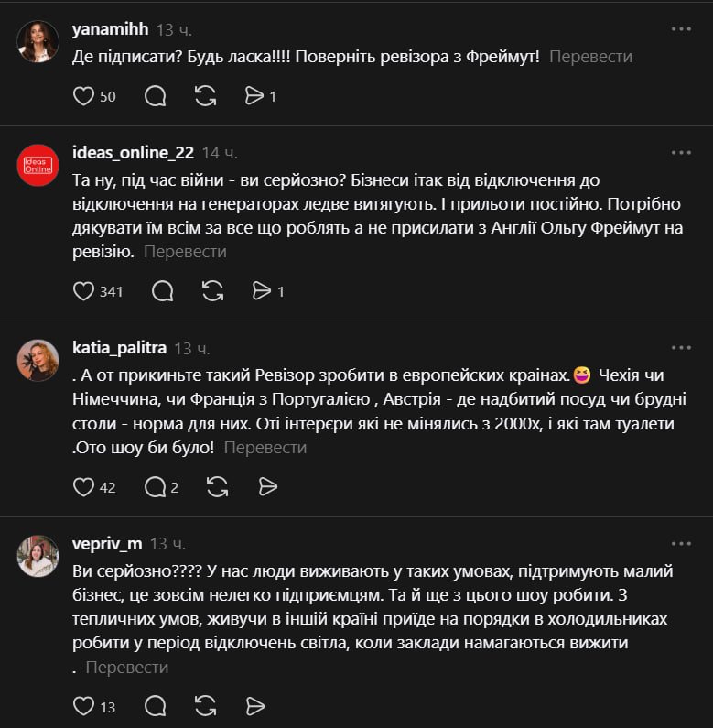
Task: Click Перевести under ideas_online_22 comment
Action: (x=185, y=251)
